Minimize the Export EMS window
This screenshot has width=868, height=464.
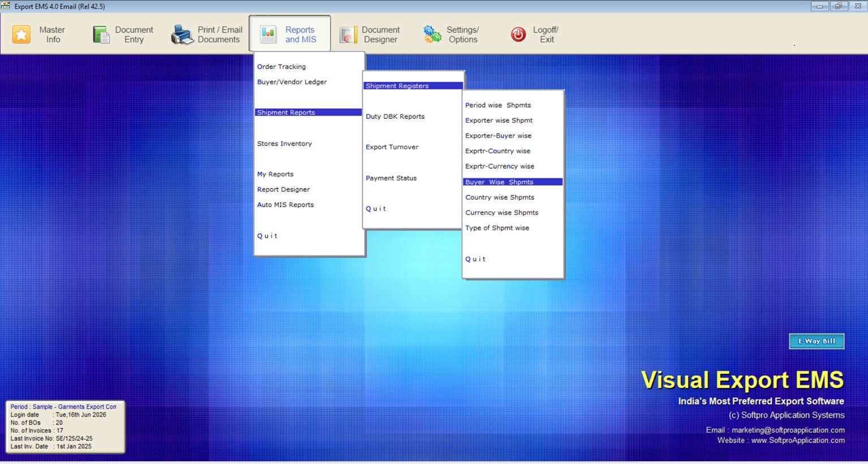click(x=819, y=6)
